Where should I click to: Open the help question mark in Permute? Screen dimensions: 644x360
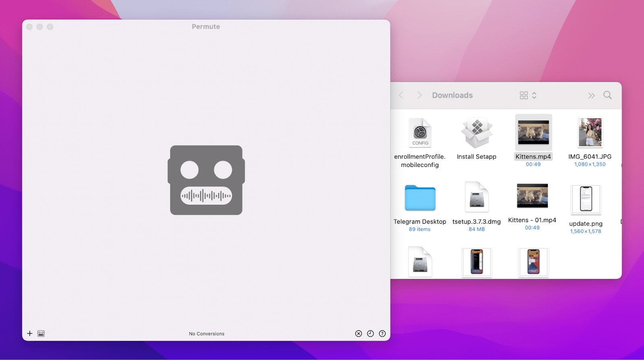(x=382, y=333)
